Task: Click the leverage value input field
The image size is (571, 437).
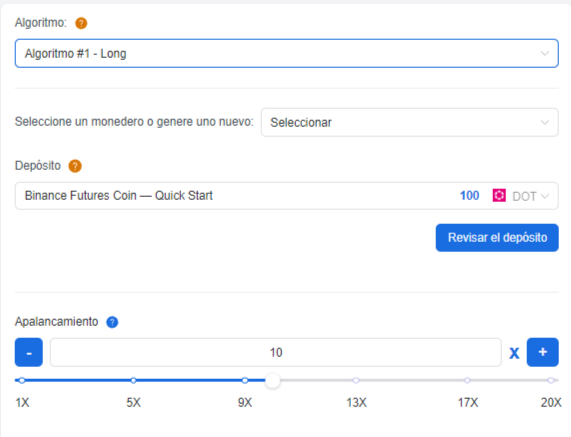Action: click(276, 352)
